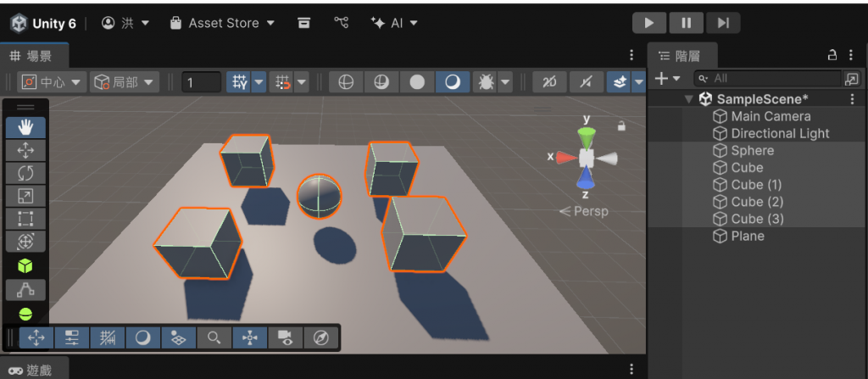Select Wireframe draw mode

point(346,82)
